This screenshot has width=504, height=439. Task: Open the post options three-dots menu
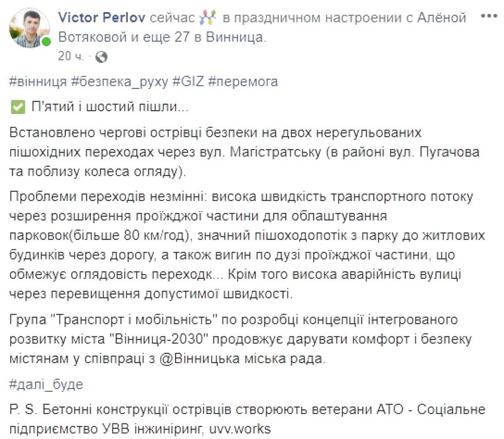(x=489, y=16)
